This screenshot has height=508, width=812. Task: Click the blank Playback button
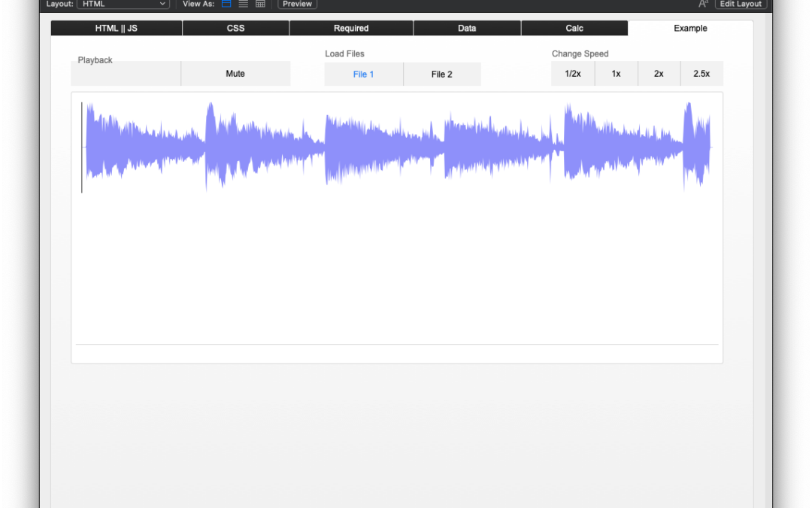click(126, 74)
